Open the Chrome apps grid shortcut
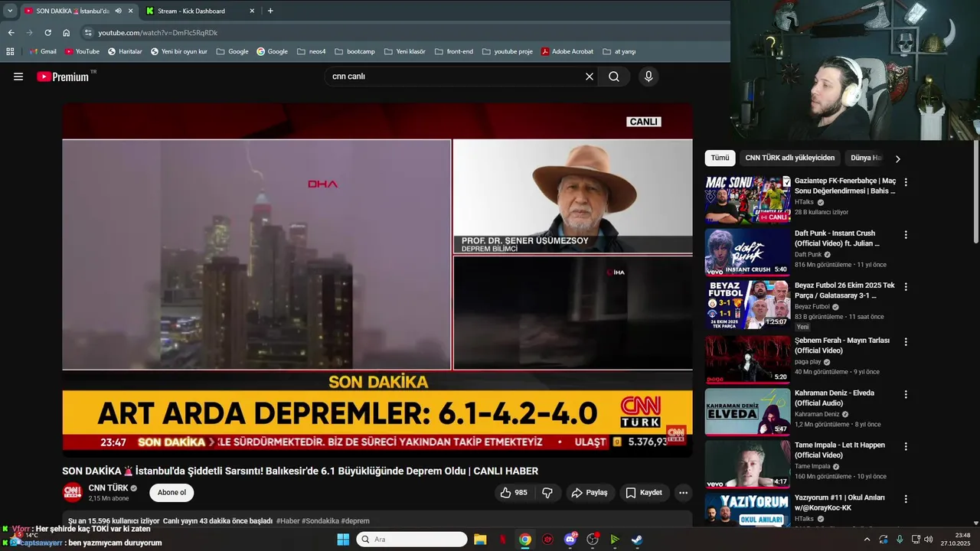980x551 pixels. pos(10,51)
